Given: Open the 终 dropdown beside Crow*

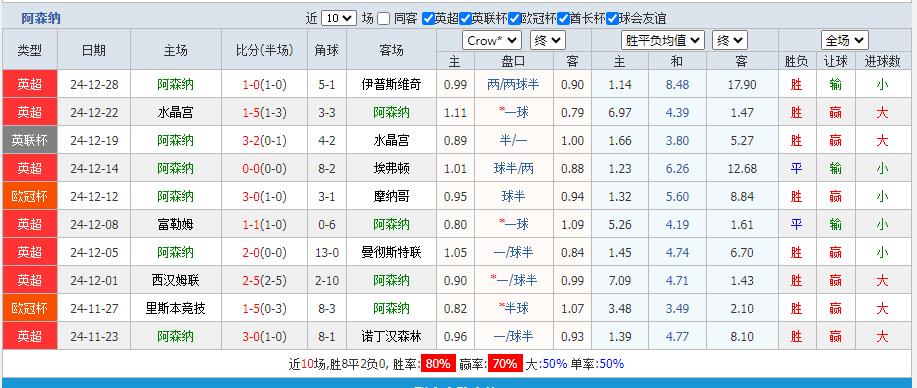Looking at the screenshot, I should click(x=548, y=40).
